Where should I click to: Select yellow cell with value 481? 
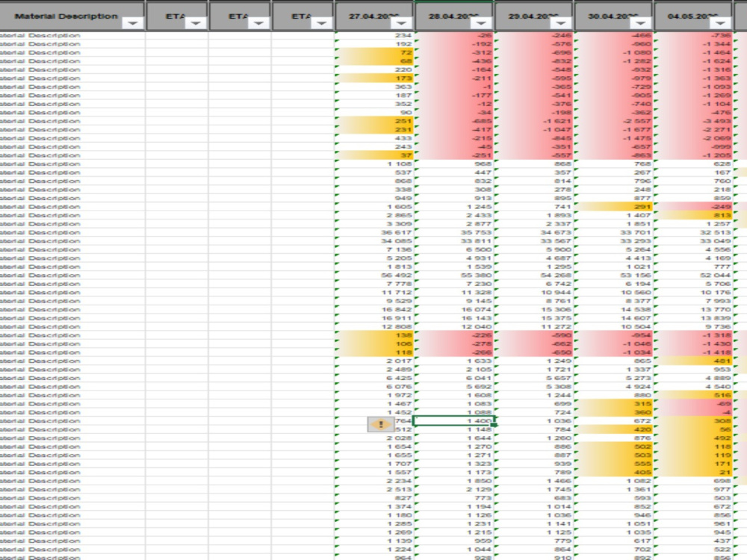coord(694,361)
